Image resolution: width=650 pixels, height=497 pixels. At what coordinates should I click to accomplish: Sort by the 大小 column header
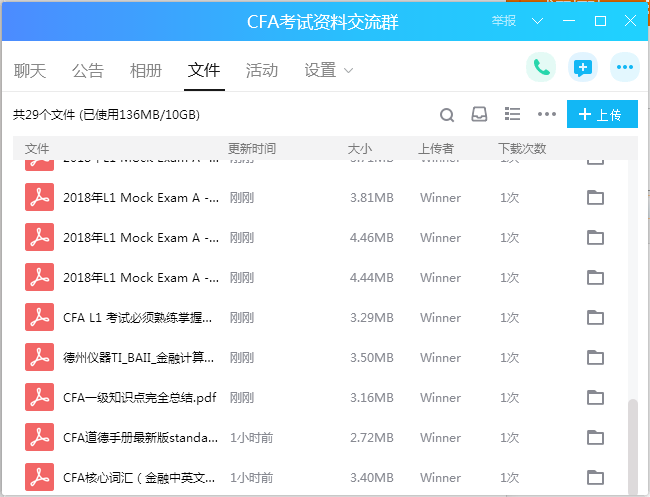(360, 148)
